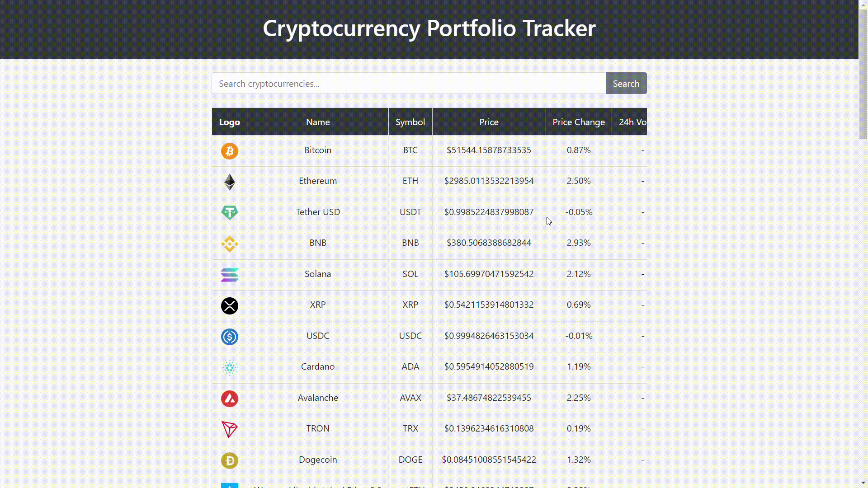Click the Tether USD logo icon
The width and height of the screenshot is (868, 488).
229,213
